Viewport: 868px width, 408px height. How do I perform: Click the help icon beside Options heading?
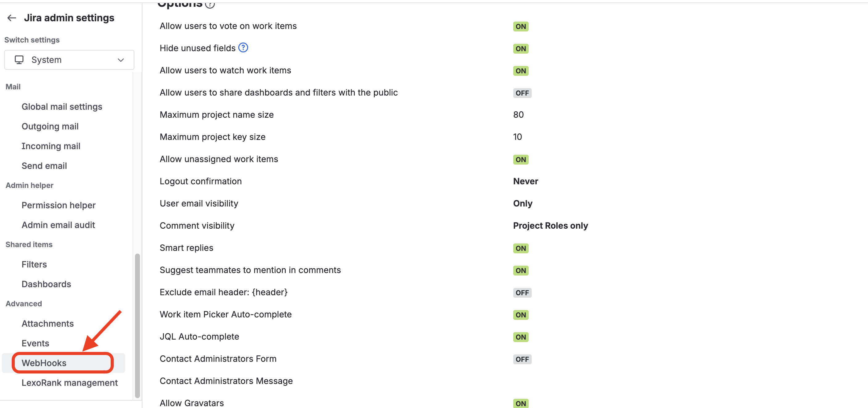tap(210, 4)
